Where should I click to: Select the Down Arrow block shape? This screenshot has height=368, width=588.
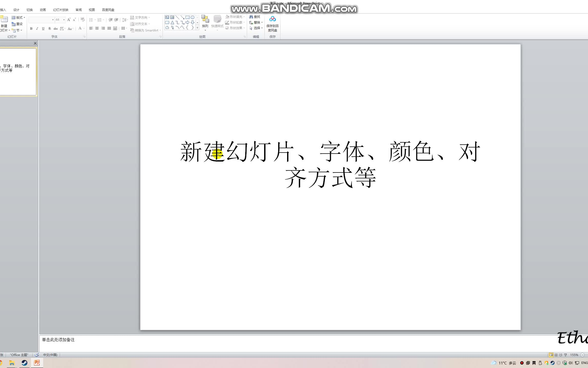tap(192, 22)
